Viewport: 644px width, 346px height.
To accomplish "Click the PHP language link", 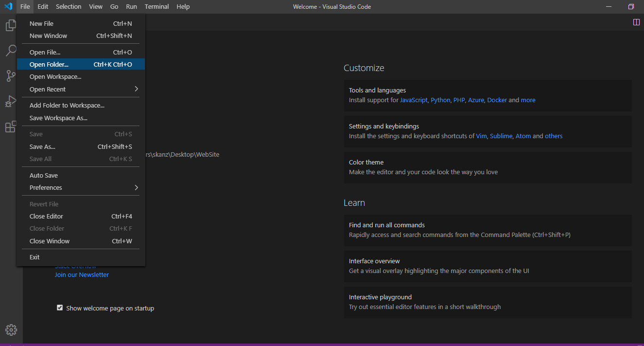I will pos(459,100).
